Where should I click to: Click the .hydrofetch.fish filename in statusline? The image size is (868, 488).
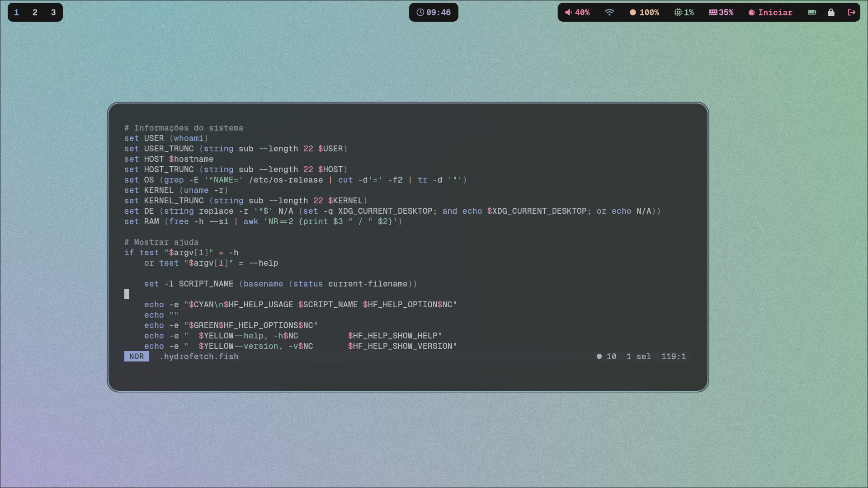199,357
